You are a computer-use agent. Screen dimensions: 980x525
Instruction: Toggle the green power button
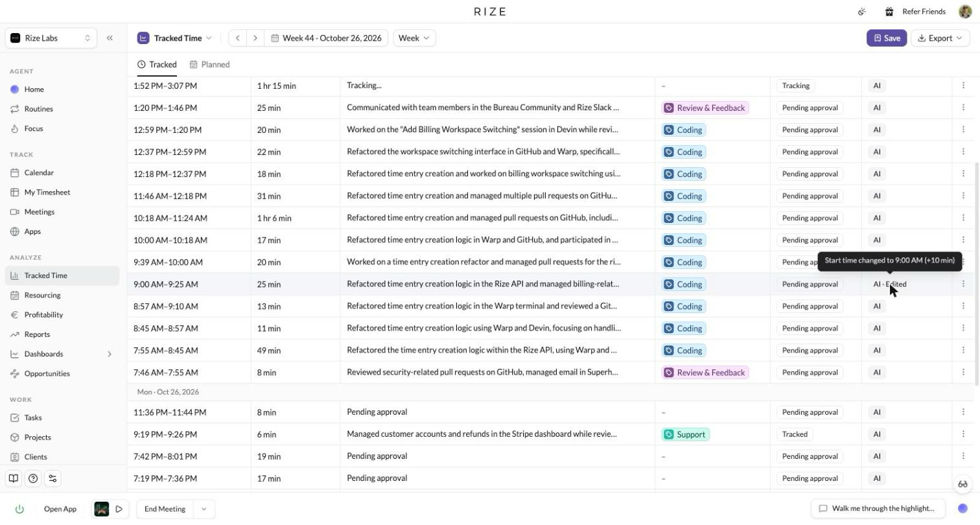(x=19, y=509)
